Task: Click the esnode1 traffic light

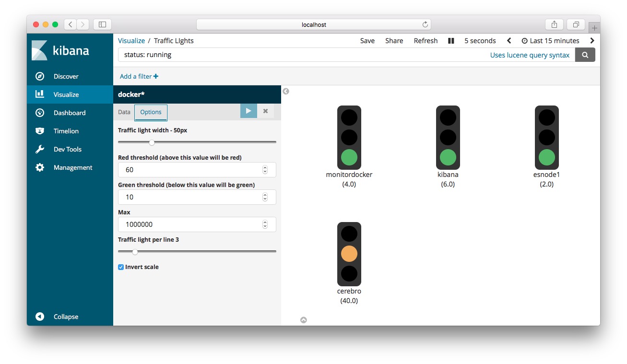Action: coord(547,138)
